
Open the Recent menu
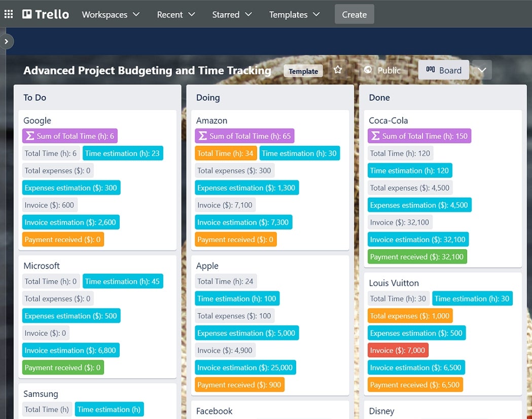click(175, 14)
